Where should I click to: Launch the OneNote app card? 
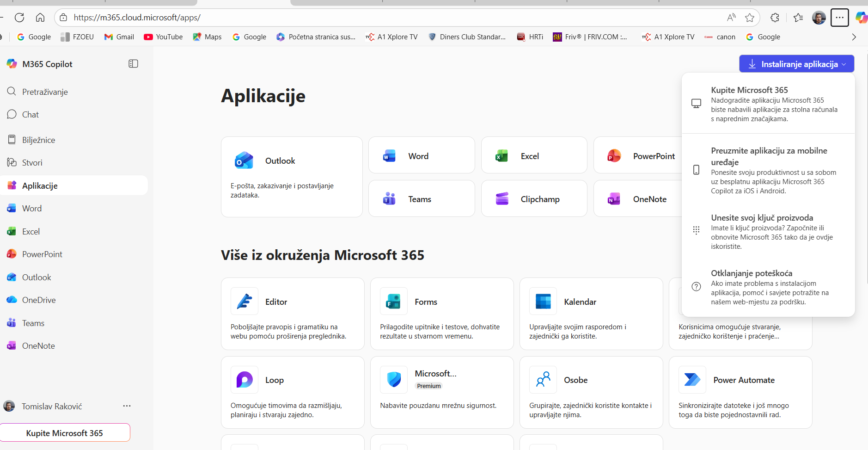point(638,198)
